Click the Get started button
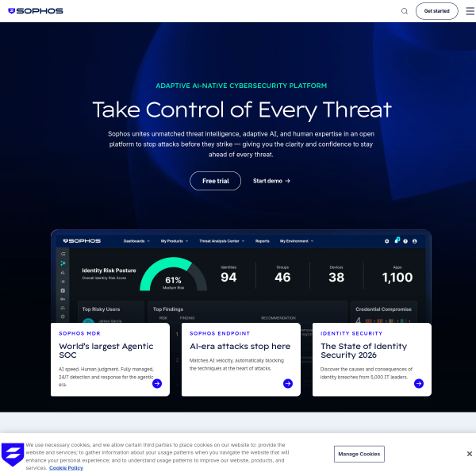 tap(436, 11)
